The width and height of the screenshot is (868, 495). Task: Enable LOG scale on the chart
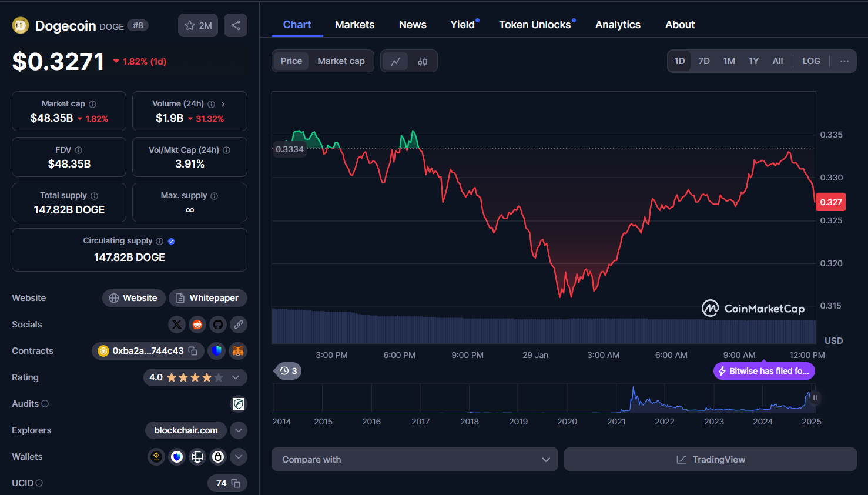tap(811, 61)
